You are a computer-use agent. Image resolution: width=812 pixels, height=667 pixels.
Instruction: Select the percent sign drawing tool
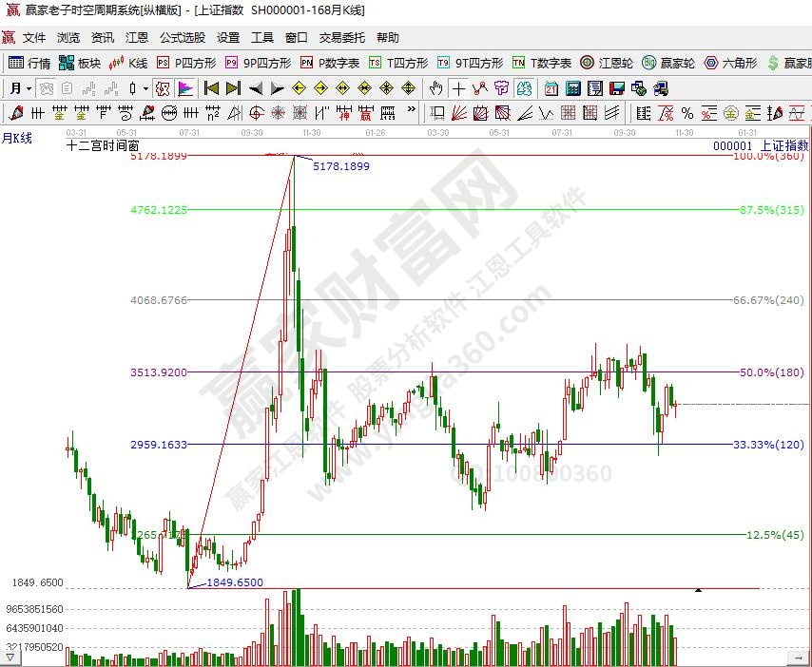coord(686,113)
